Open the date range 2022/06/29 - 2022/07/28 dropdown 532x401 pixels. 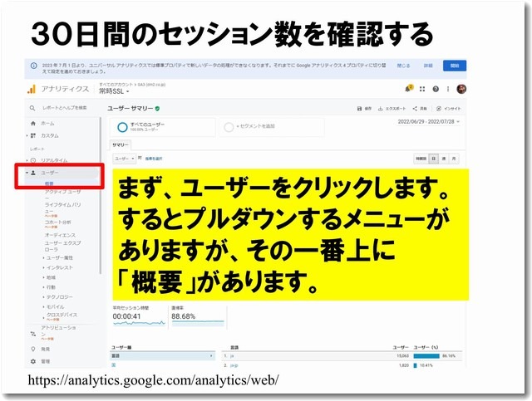[429, 121]
